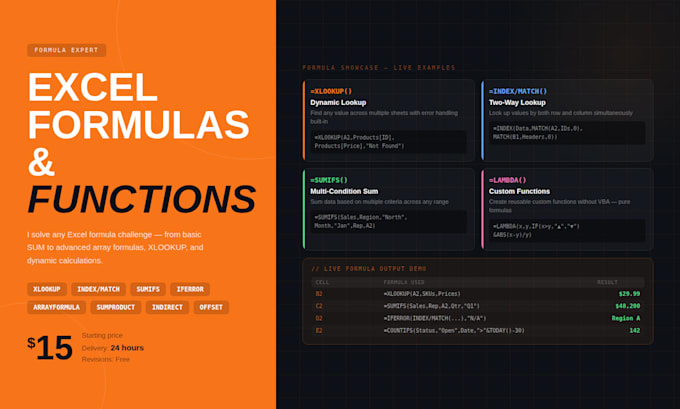Click the LIVE FORMULA OUTPUT DEMO label

point(369,269)
